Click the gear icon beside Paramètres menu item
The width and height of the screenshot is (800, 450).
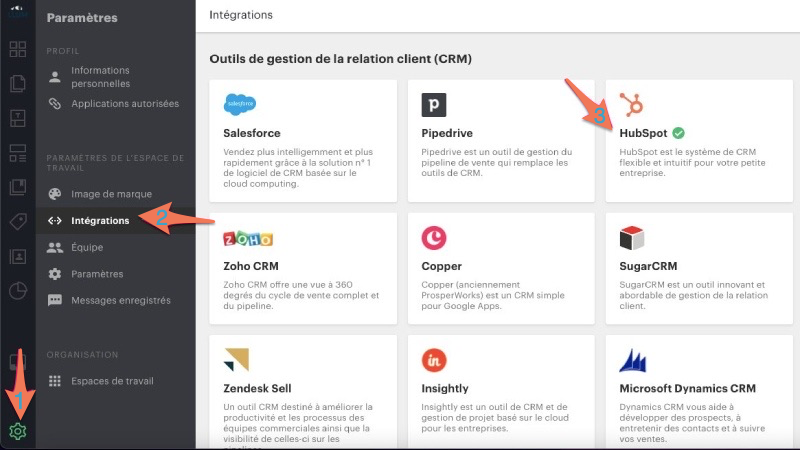click(x=55, y=274)
